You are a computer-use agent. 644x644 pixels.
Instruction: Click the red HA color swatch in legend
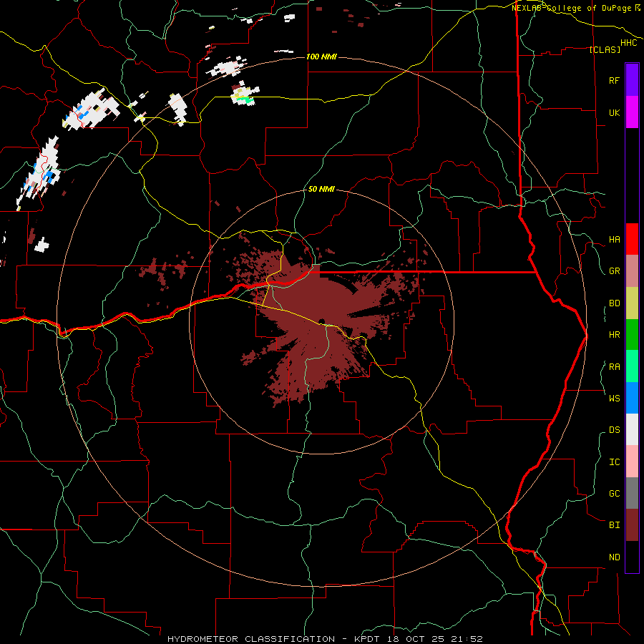click(x=632, y=239)
